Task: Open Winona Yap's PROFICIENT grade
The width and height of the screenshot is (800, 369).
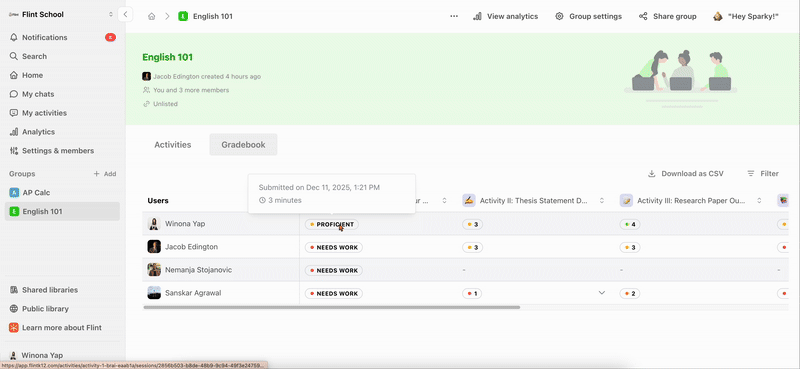Action: pyautogui.click(x=332, y=224)
